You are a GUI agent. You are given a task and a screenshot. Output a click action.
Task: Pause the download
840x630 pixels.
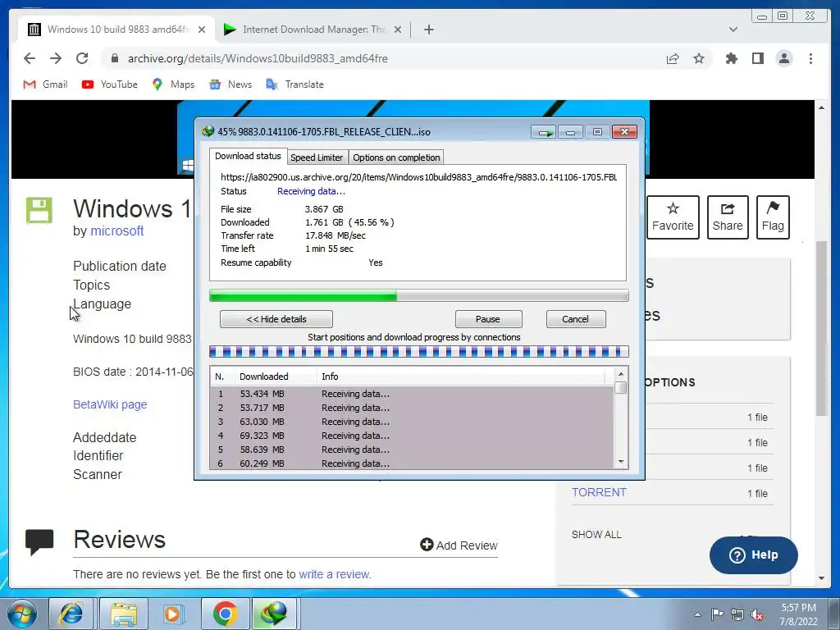click(x=488, y=319)
